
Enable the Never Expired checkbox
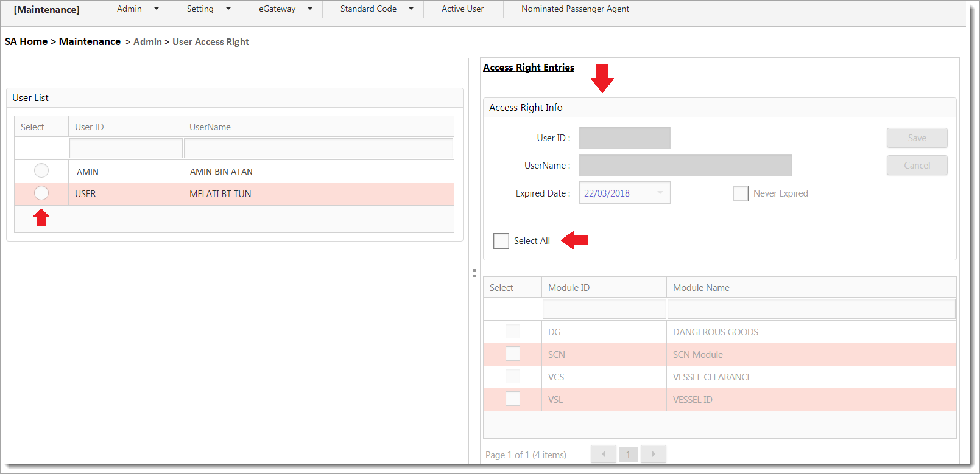(740, 193)
